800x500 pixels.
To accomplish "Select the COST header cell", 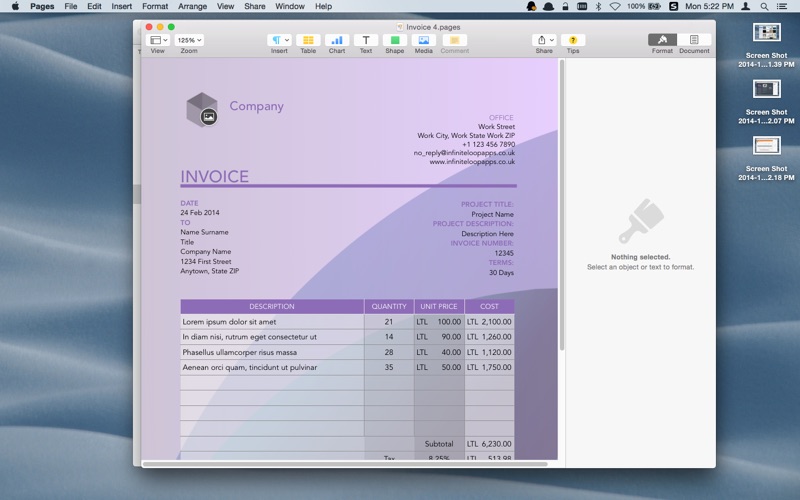I will coord(489,306).
